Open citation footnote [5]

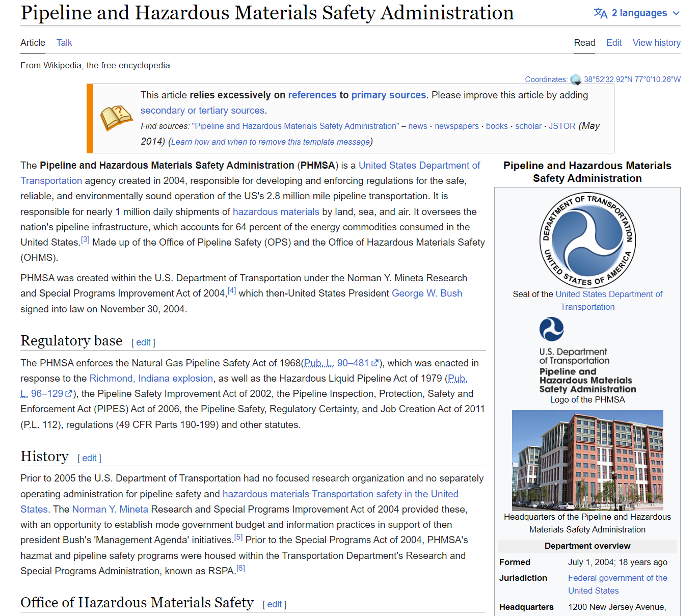[238, 537]
